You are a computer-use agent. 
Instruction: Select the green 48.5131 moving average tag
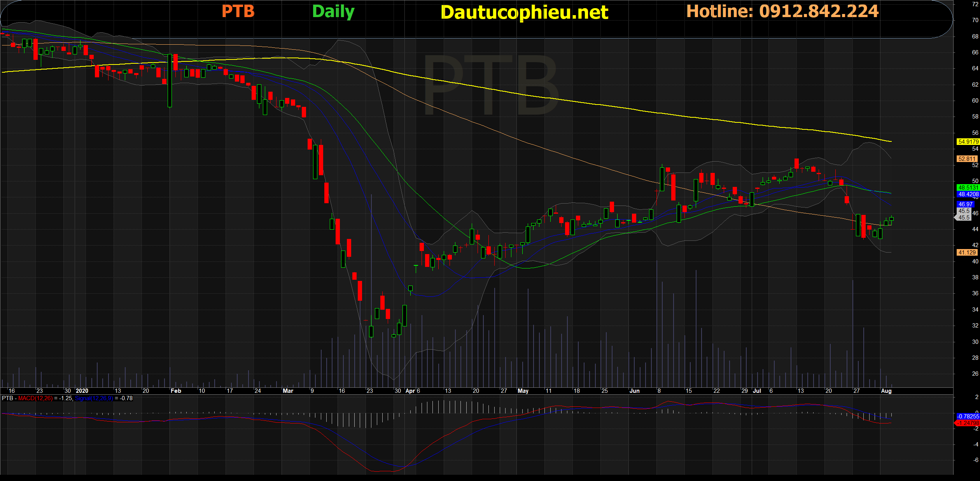[968, 188]
